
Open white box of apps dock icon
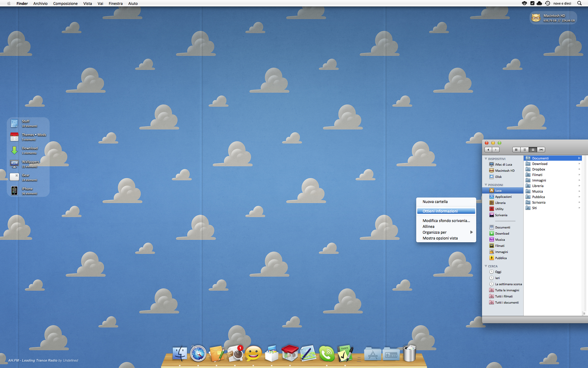click(x=272, y=354)
